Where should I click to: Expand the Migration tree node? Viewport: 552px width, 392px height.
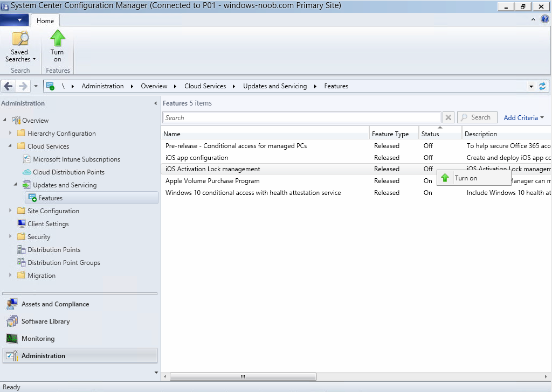point(10,275)
